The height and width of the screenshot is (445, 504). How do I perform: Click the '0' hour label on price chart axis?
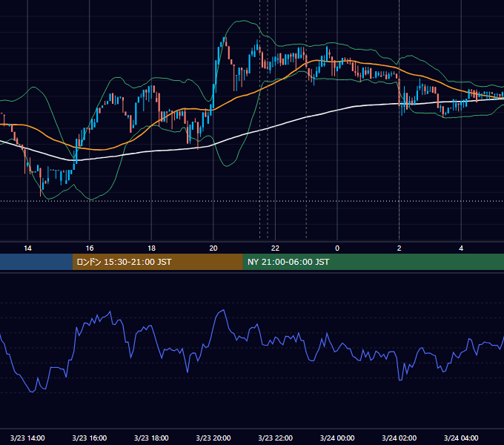point(337,248)
